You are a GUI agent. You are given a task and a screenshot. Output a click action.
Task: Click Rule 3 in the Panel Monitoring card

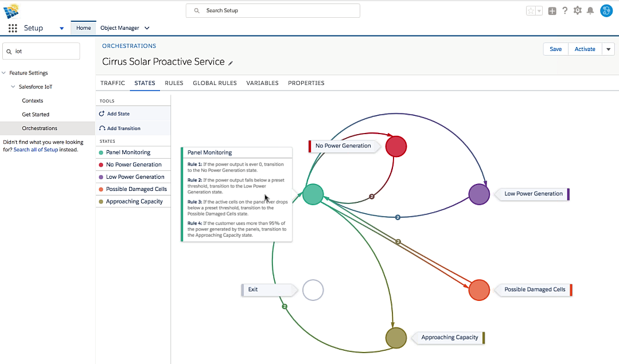[238, 208]
